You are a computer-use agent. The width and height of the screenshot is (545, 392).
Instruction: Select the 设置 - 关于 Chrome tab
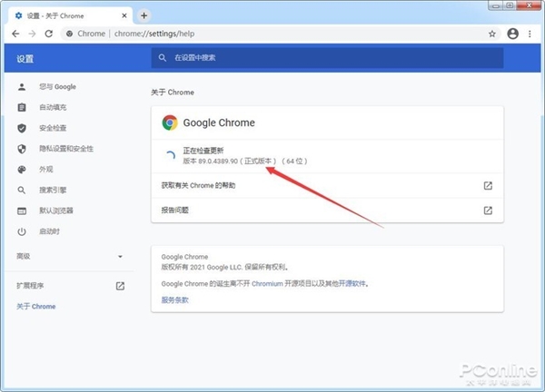(x=71, y=15)
